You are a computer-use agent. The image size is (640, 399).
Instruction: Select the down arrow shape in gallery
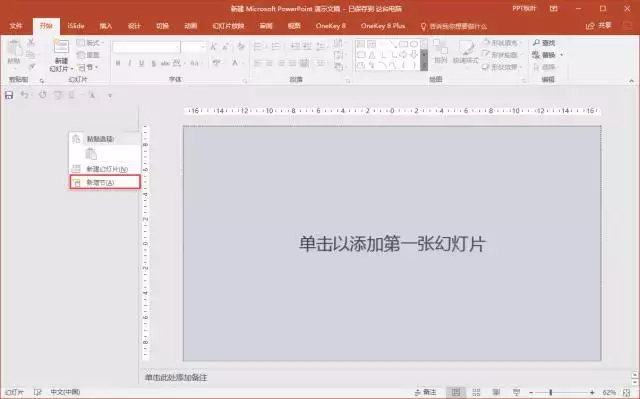(x=413, y=54)
